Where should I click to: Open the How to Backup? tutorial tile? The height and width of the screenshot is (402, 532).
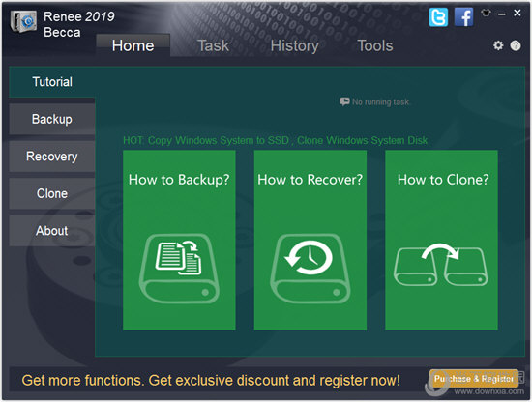(x=179, y=240)
